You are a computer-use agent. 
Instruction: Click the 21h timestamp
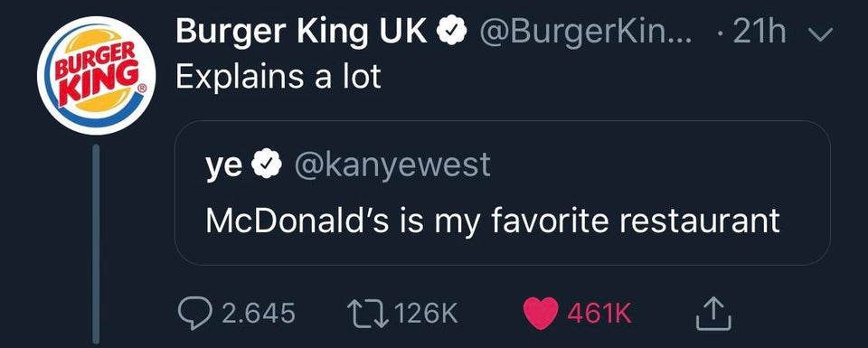(759, 33)
